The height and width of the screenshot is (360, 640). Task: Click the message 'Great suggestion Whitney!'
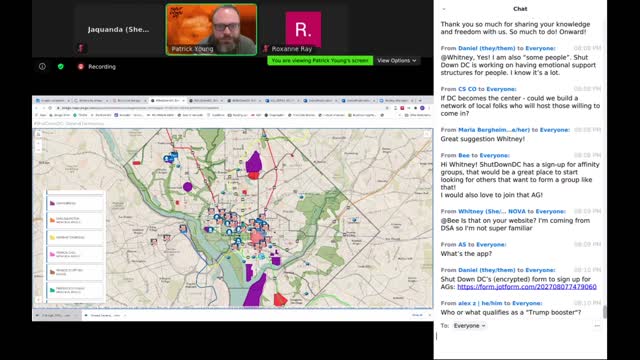click(x=482, y=139)
